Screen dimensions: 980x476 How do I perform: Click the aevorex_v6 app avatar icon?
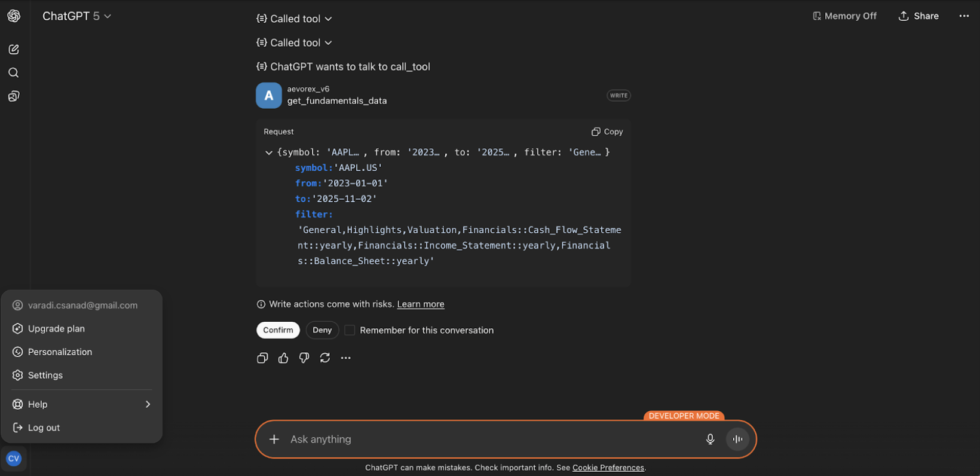[269, 96]
